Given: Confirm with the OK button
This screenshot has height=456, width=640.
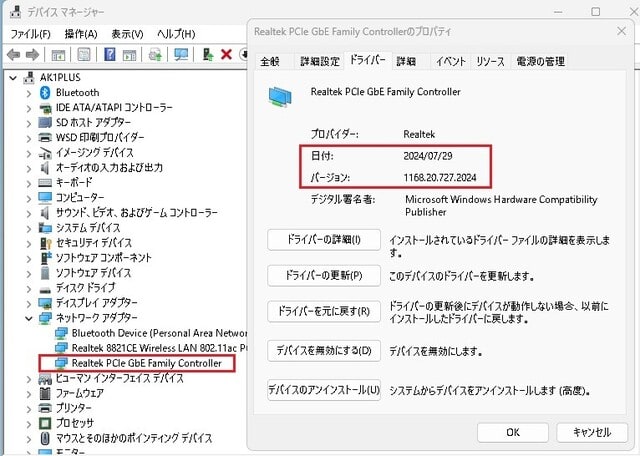Looking at the screenshot, I should click(x=513, y=432).
